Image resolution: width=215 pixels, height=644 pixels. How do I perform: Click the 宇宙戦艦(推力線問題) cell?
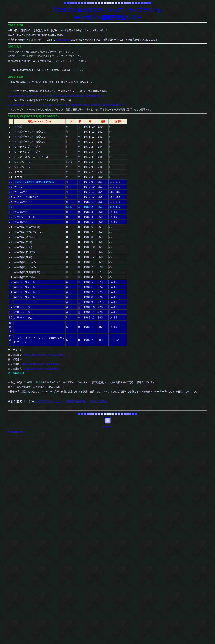[39, 272]
